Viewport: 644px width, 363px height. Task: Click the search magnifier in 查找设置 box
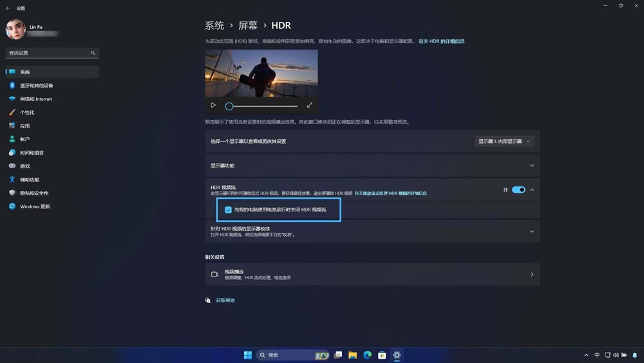(93, 53)
